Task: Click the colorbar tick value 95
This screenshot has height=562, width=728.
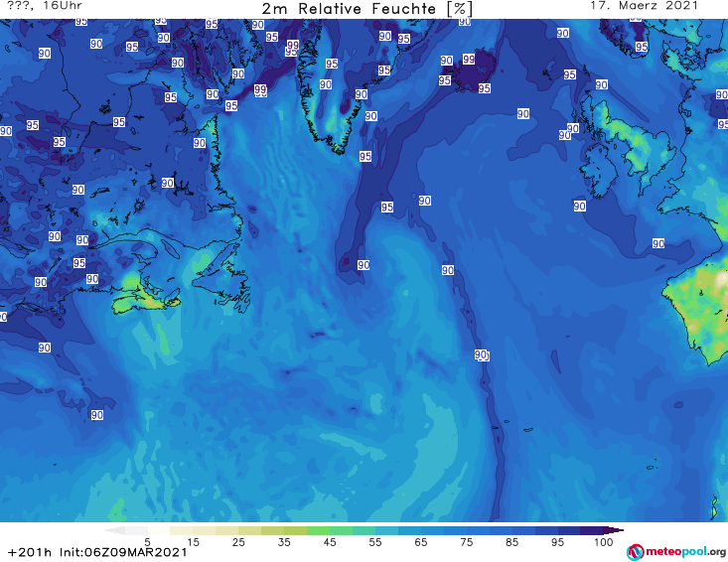Action: click(x=557, y=542)
